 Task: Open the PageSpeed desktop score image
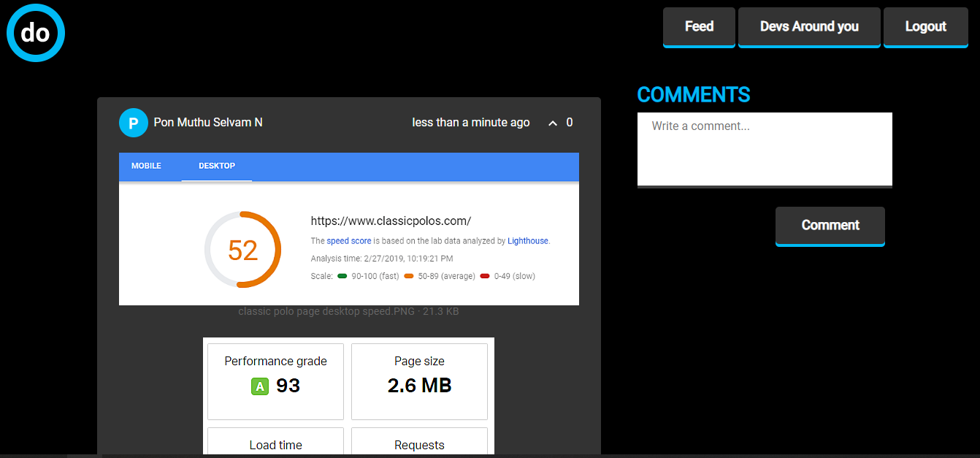[349, 229]
